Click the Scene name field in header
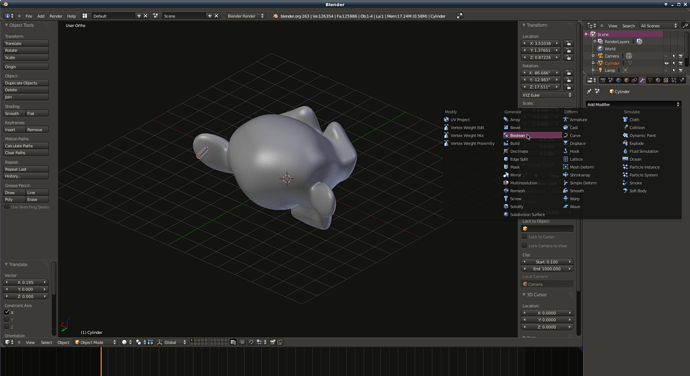 (184, 16)
